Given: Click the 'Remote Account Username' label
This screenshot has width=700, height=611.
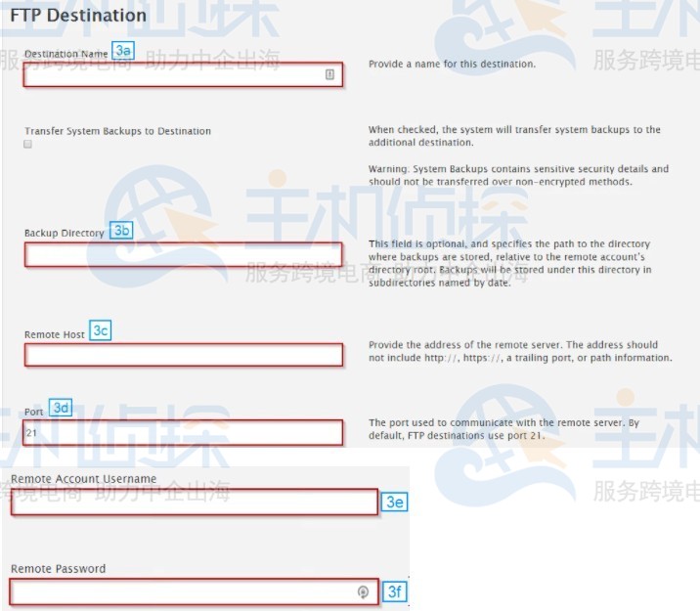Looking at the screenshot, I should tap(83, 478).
